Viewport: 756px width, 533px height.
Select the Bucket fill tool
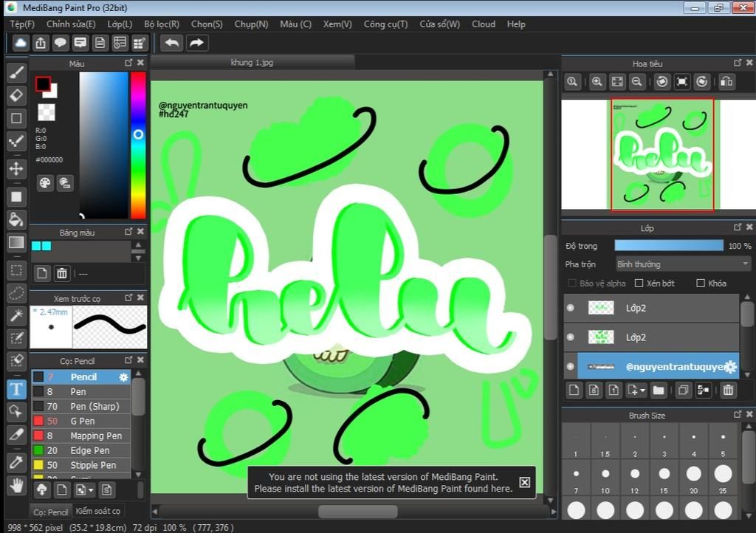click(x=16, y=219)
